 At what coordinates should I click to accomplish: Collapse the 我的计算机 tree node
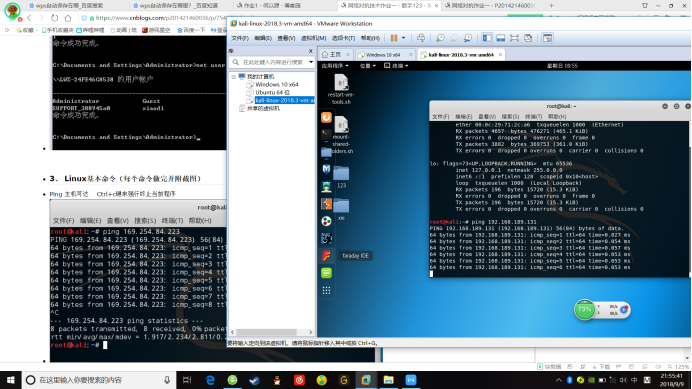[233, 76]
